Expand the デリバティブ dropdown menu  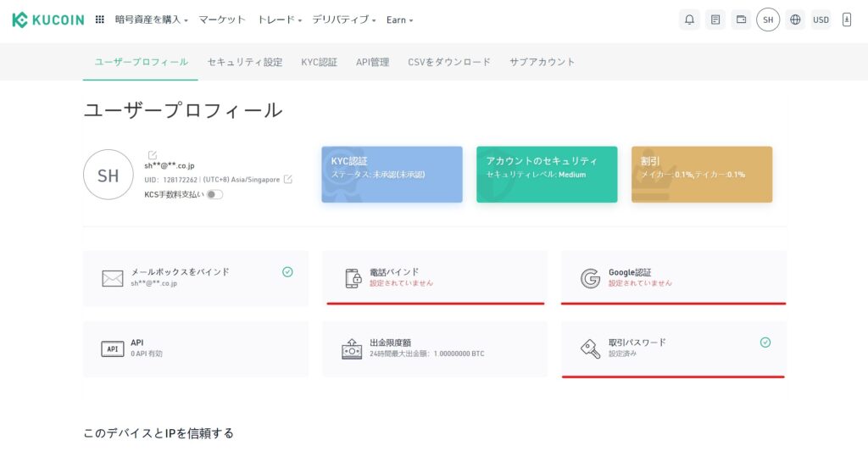tap(344, 20)
